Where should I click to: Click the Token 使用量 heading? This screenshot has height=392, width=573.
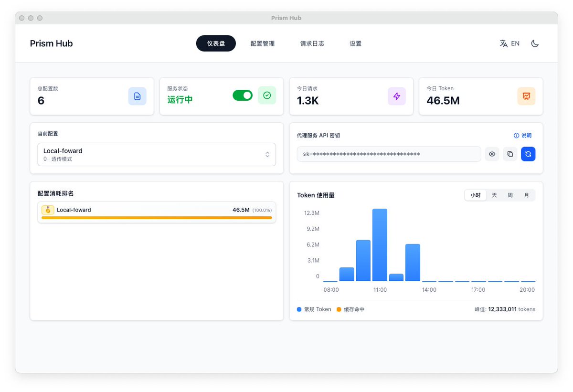click(x=316, y=195)
